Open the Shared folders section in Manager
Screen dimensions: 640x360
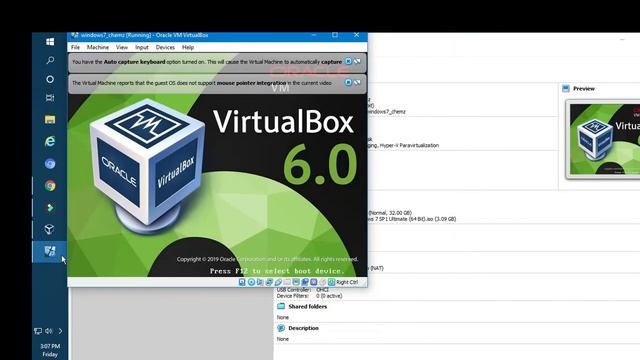[x=308, y=307]
